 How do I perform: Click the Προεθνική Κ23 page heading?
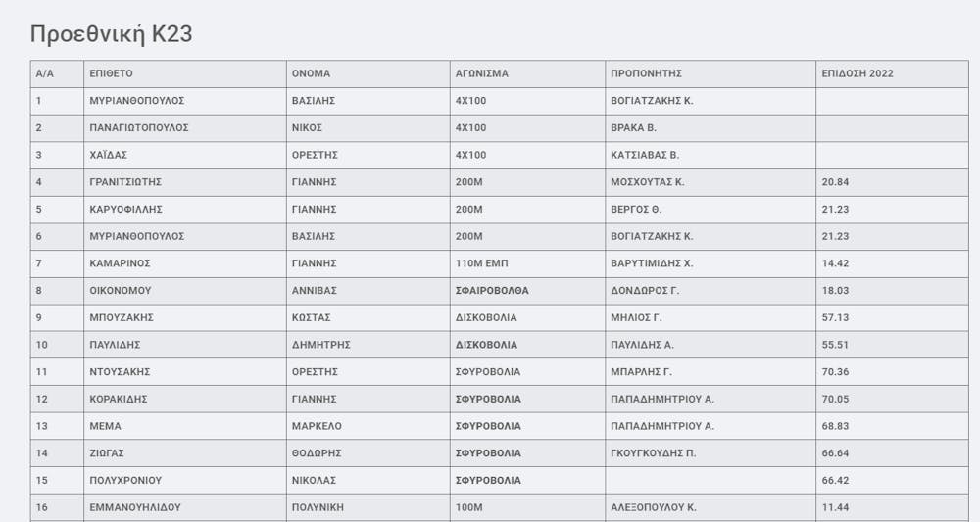click(x=111, y=34)
